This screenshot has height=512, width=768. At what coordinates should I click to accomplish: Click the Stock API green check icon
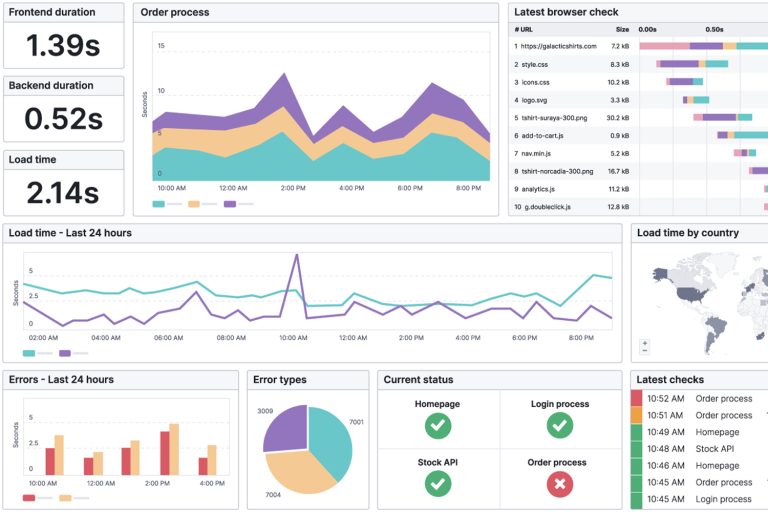point(437,484)
